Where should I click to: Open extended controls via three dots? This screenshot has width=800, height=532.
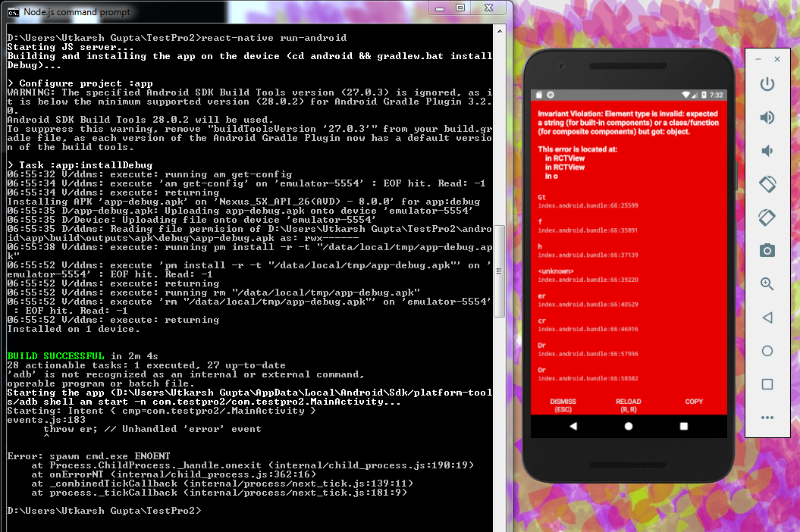[x=767, y=418]
